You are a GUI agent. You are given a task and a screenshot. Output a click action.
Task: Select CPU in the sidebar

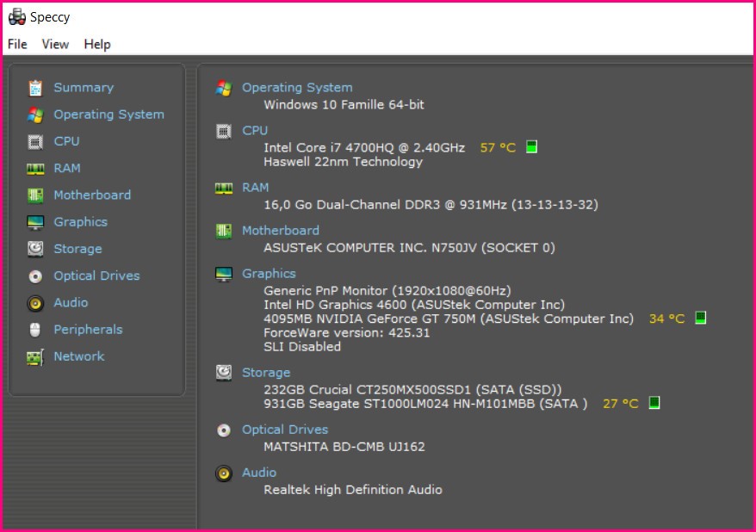point(66,141)
